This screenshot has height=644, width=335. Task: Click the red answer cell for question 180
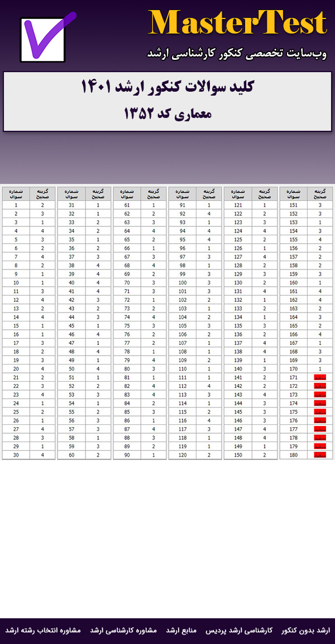click(x=320, y=455)
